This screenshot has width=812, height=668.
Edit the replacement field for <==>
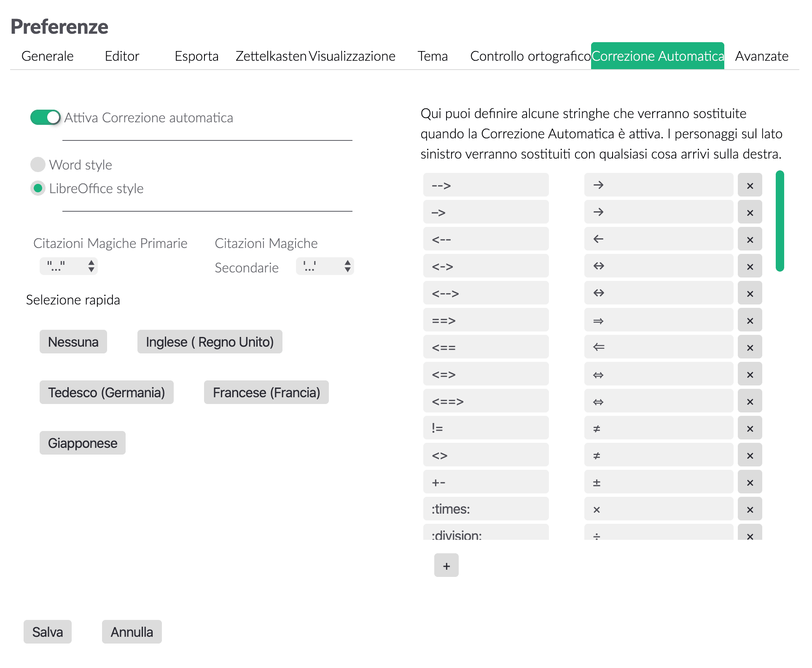(x=659, y=401)
